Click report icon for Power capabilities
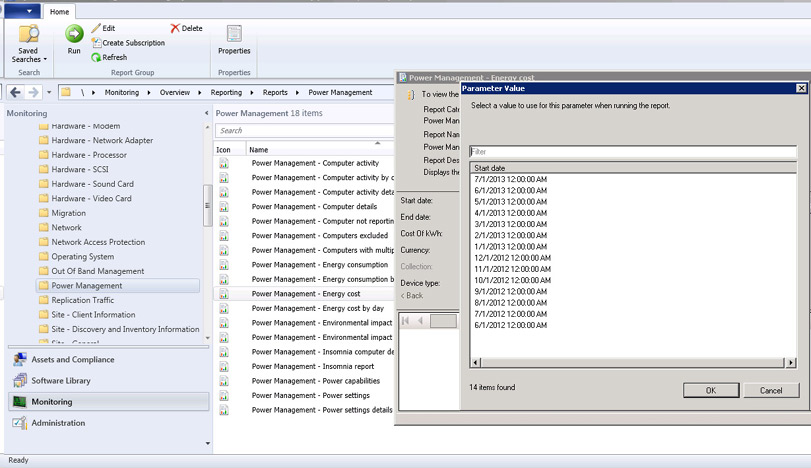The width and height of the screenshot is (811, 468). click(x=224, y=381)
